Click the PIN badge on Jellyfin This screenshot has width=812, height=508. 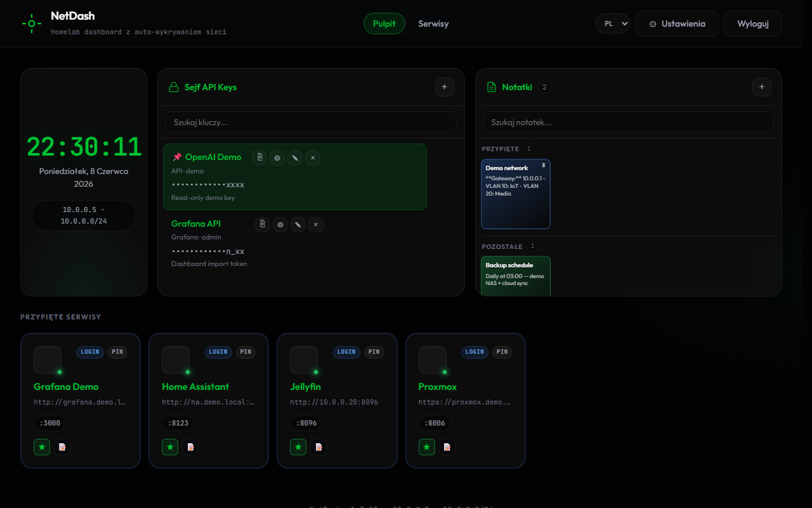(374, 352)
